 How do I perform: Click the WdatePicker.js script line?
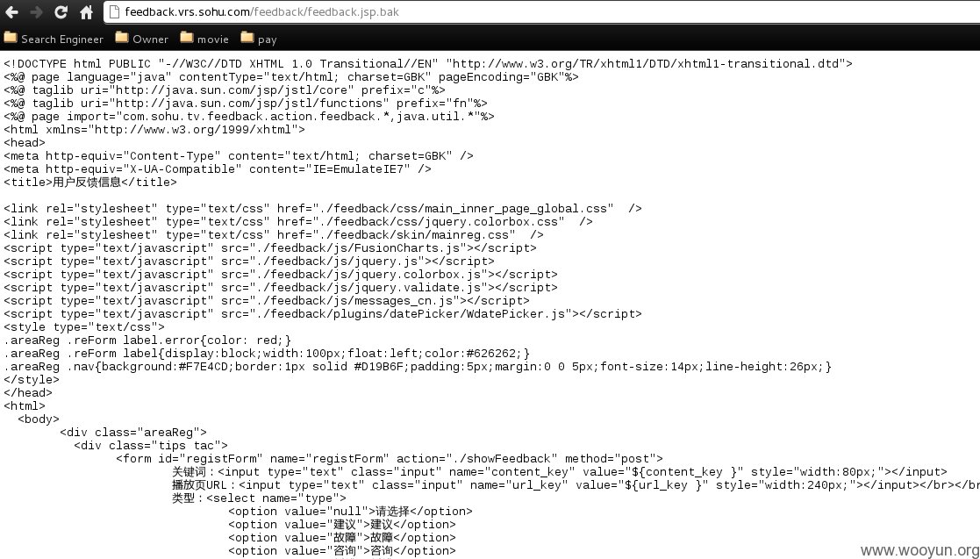point(323,313)
